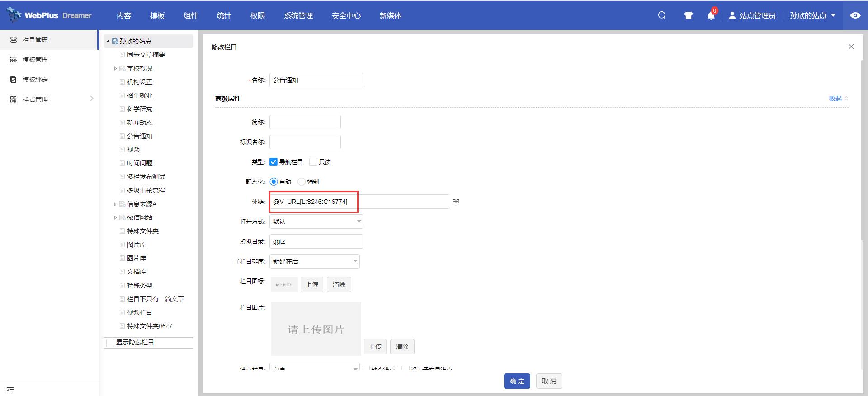
Task: Click 清除 button for 栏目图标
Action: pos(339,284)
